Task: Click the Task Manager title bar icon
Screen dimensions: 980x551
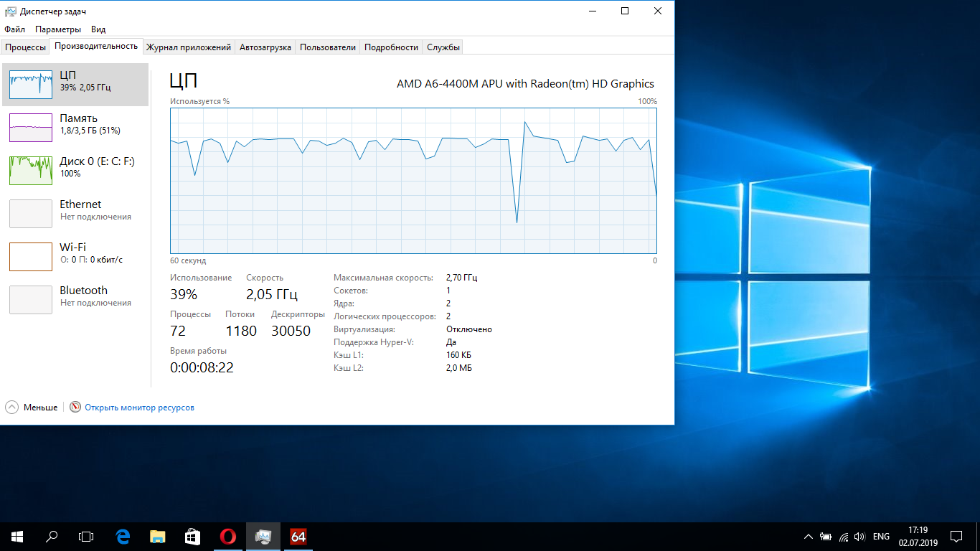Action: tap(11, 11)
